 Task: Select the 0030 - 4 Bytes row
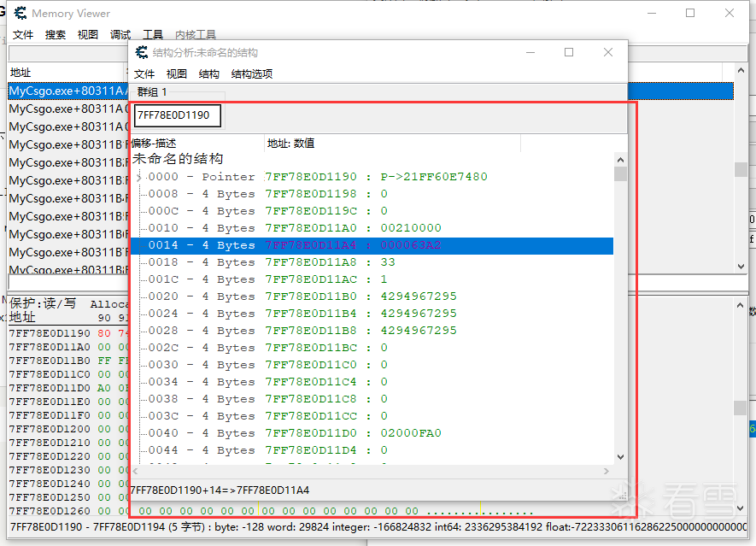pos(372,365)
